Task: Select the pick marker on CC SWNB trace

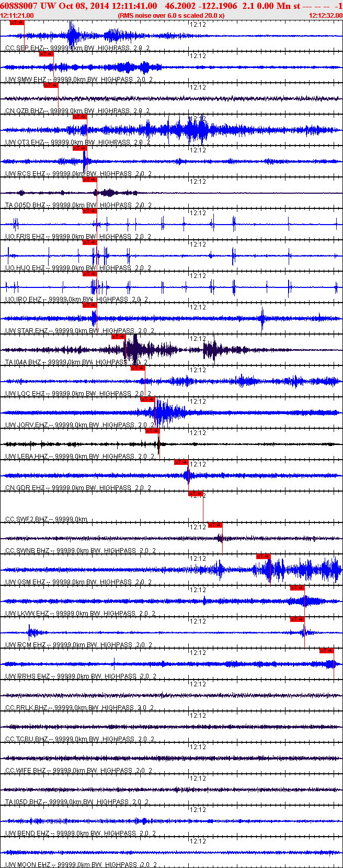Action: [215, 525]
